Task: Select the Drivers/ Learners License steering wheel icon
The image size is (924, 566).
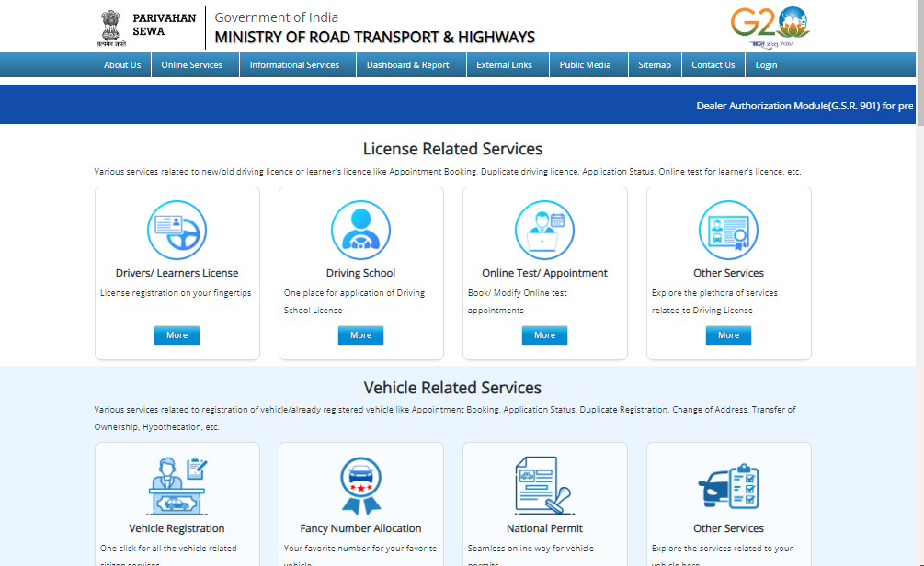Action: (177, 230)
